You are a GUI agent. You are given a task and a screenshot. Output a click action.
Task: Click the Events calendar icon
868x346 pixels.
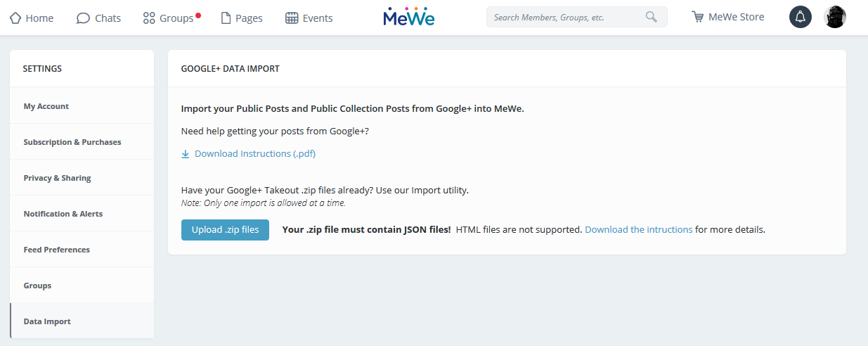[292, 18]
